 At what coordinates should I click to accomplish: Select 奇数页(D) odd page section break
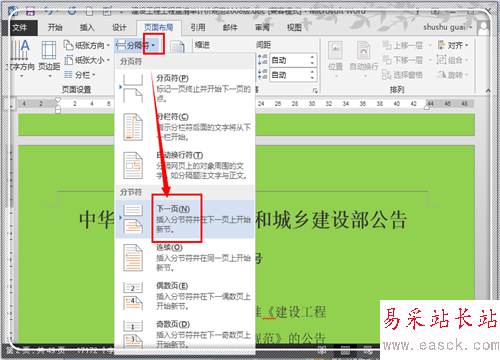click(185, 334)
